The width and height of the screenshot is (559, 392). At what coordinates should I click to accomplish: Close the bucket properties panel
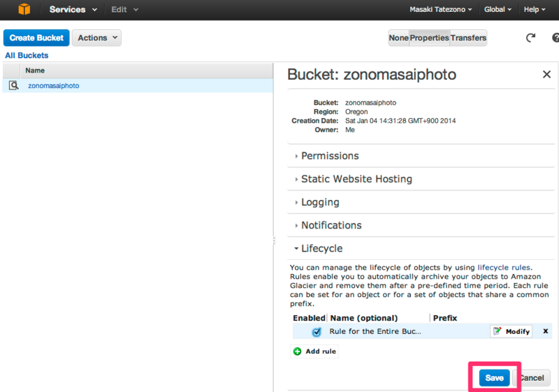click(546, 75)
